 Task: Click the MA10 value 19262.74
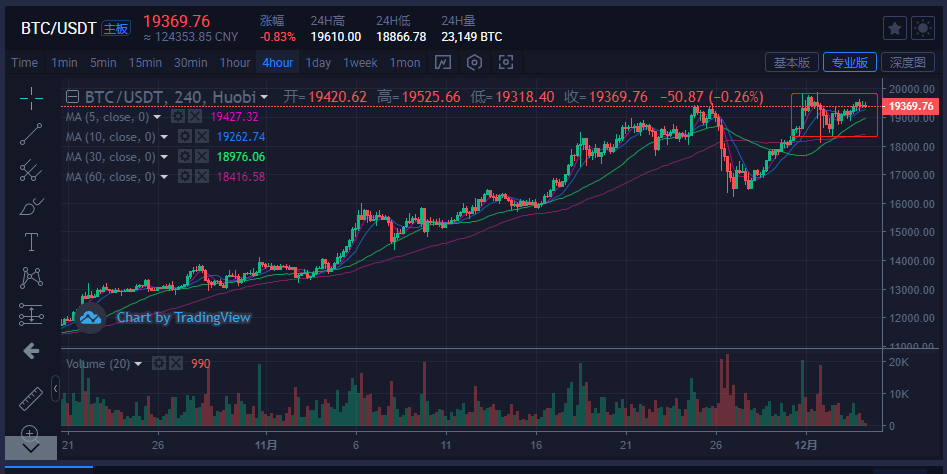(241, 137)
